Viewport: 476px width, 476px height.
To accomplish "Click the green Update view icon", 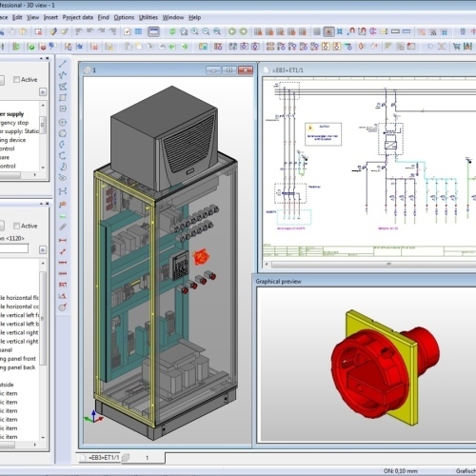I will [172, 31].
